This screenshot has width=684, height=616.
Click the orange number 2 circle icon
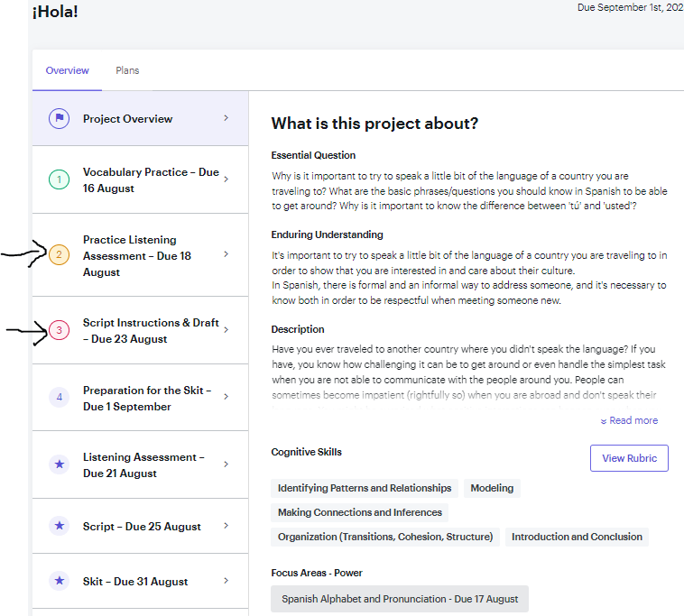click(59, 255)
